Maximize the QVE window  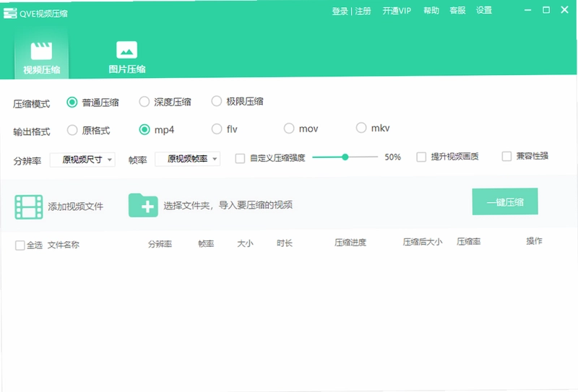click(546, 10)
